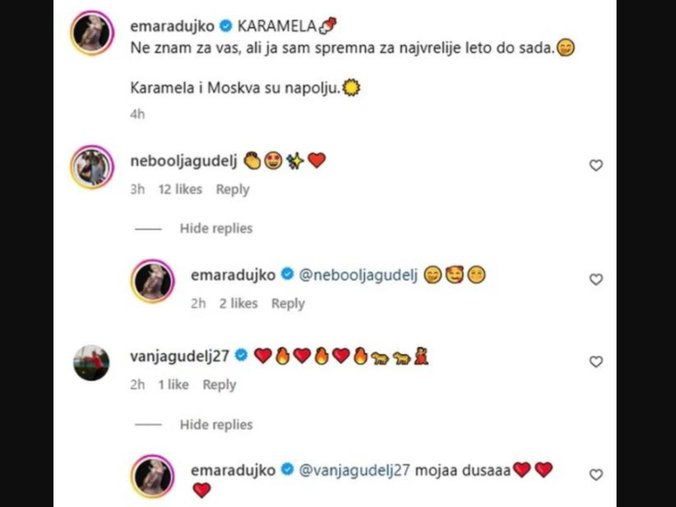This screenshot has height=507, width=676.
Task: Reply to emaradujko's 2h comment
Action: 288,304
